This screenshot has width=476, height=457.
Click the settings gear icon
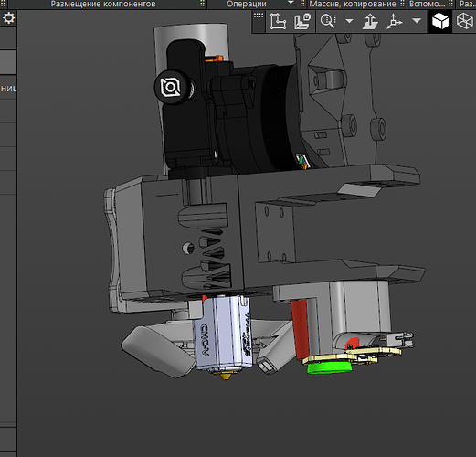pos(8,18)
